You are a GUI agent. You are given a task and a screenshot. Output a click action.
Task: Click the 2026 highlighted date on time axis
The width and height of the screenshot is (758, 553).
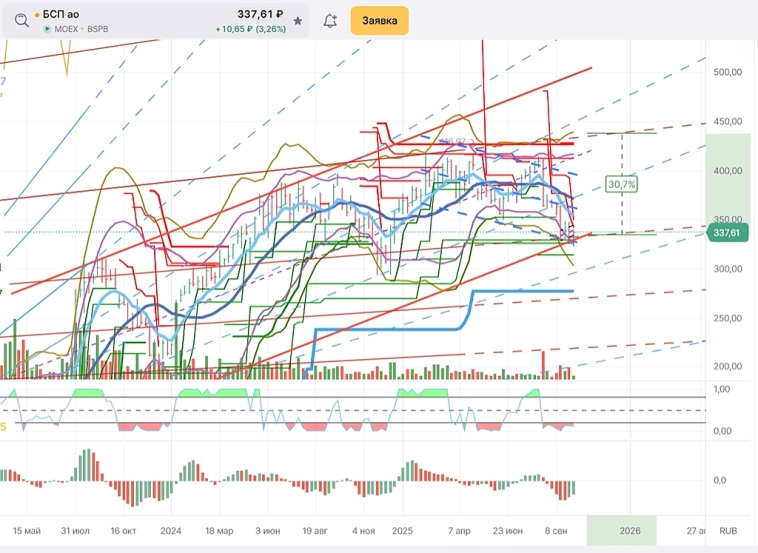click(630, 531)
